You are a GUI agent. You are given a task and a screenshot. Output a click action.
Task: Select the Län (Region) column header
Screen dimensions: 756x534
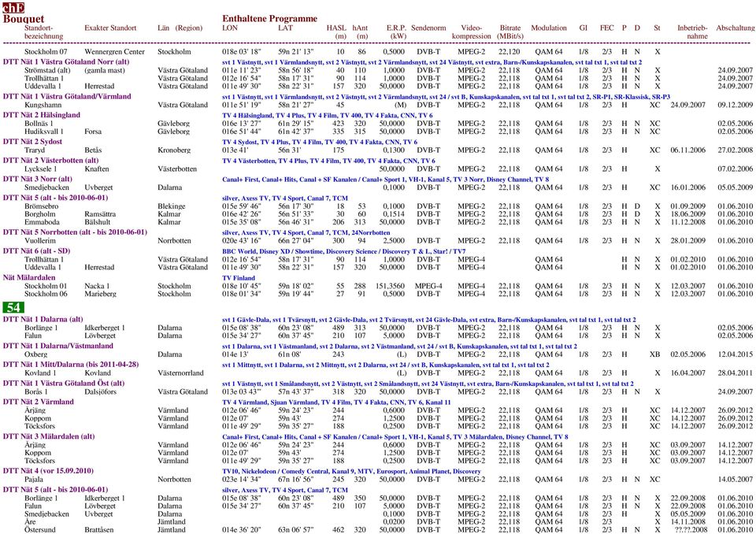pyautogui.click(x=180, y=28)
